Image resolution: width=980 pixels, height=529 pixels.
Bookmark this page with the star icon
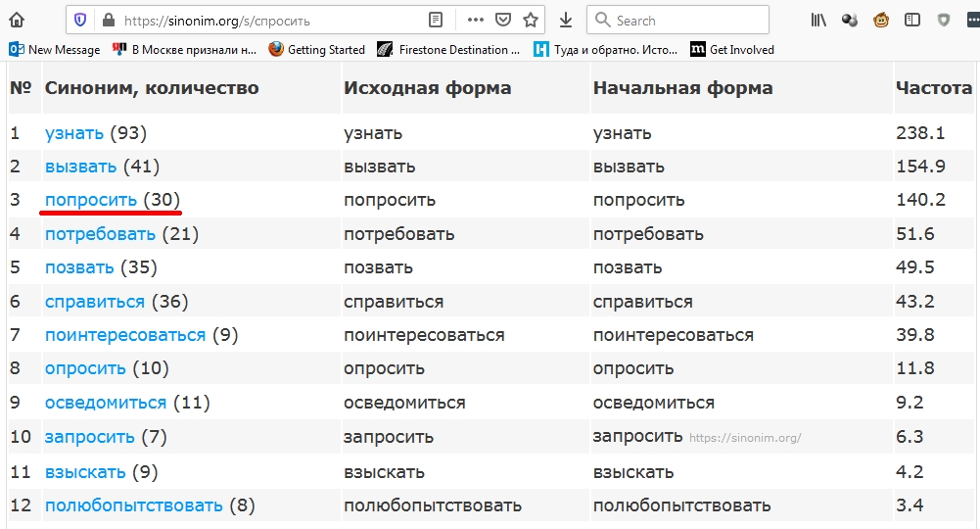click(531, 20)
